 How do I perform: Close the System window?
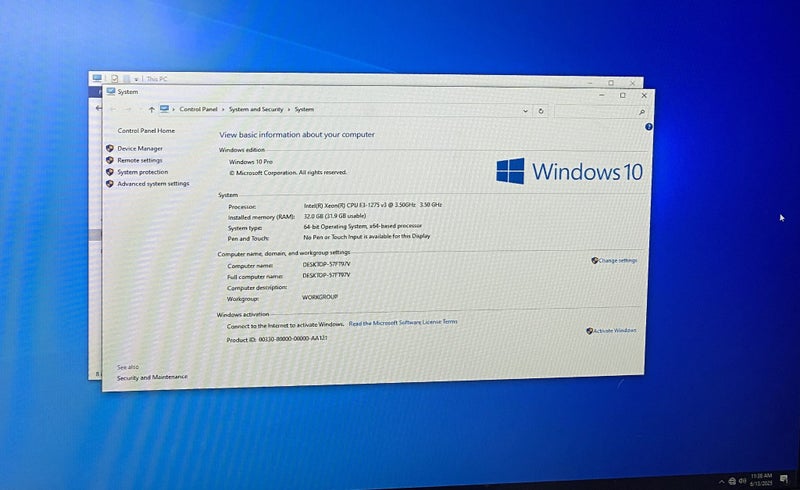pyautogui.click(x=644, y=95)
